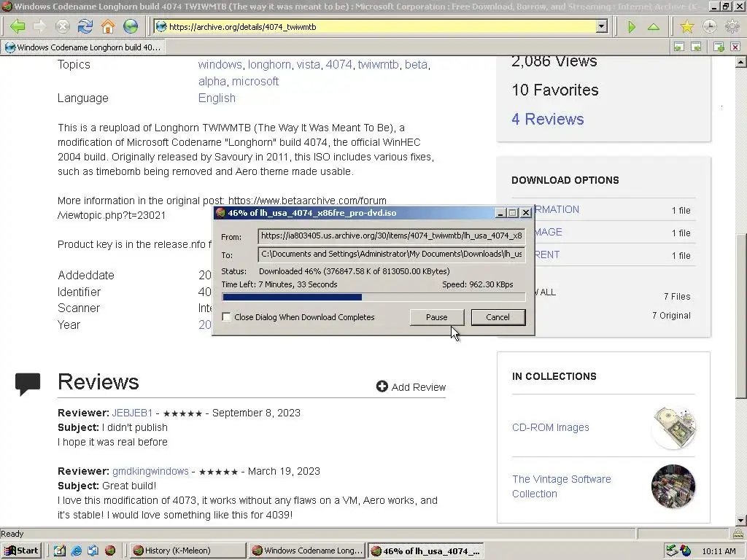Image resolution: width=747 pixels, height=560 pixels.
Task: Open History with the clock icon
Action: click(x=709, y=27)
